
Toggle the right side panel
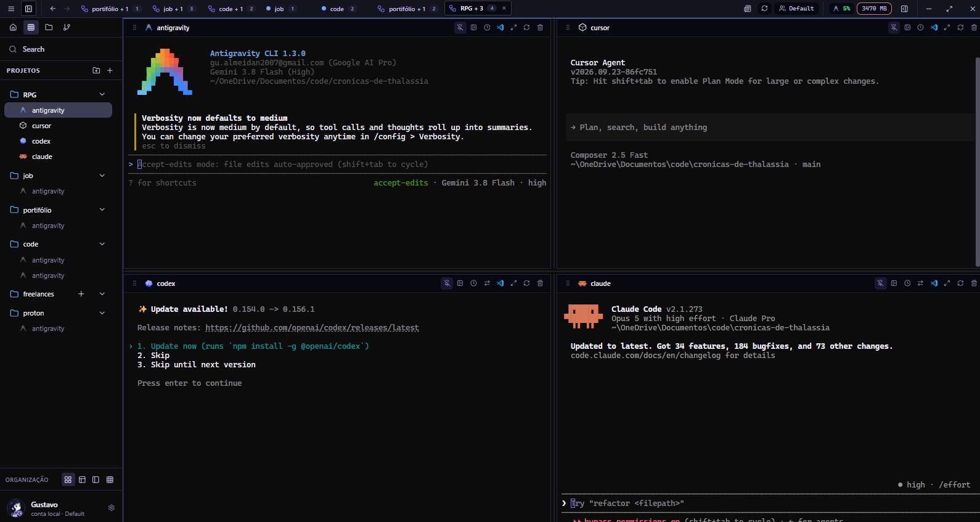tap(904, 9)
